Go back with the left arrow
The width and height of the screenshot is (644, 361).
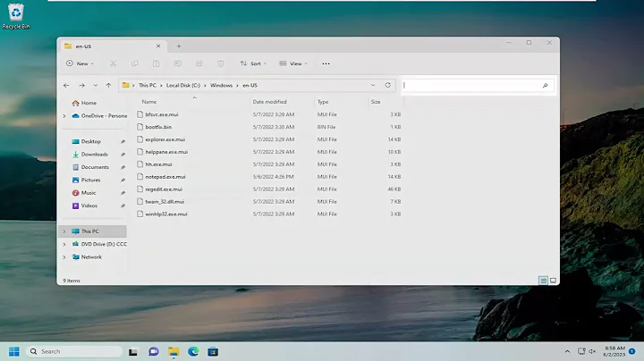tap(66, 85)
